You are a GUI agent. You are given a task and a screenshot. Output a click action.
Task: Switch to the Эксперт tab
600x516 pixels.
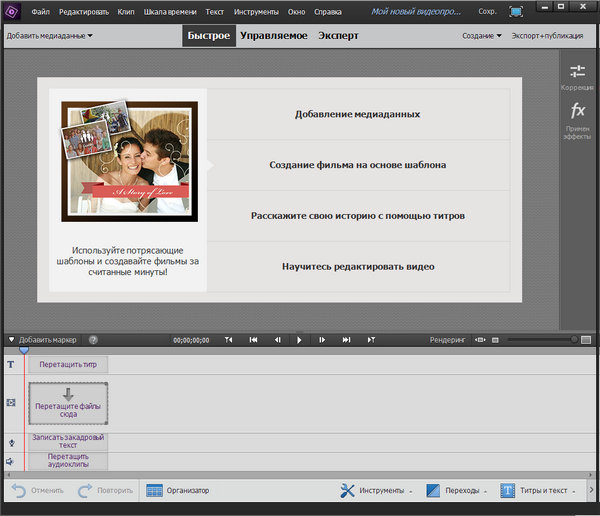(339, 36)
